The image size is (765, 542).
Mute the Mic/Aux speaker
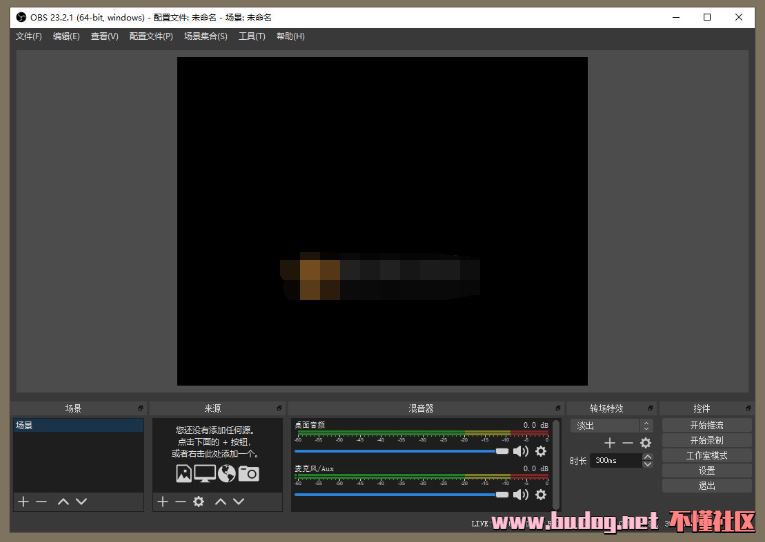[520, 494]
